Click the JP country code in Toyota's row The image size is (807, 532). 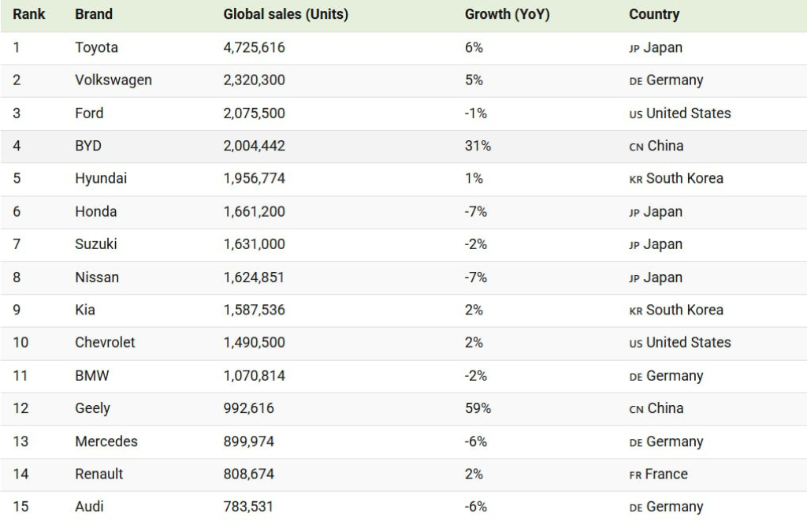tap(634, 49)
